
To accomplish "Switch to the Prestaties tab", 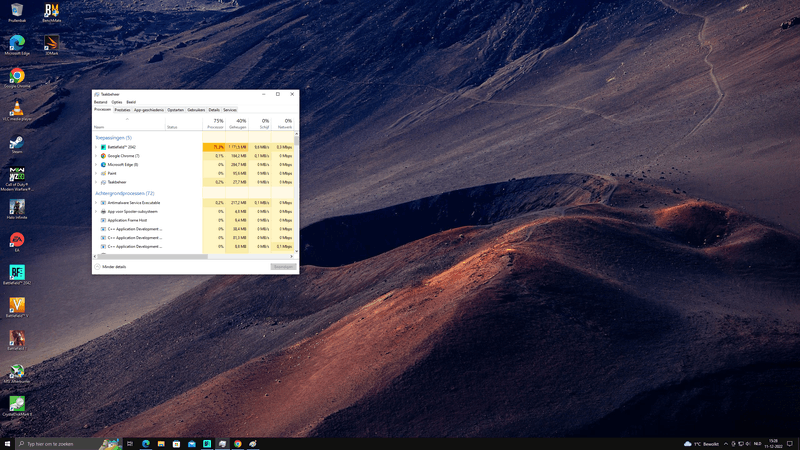I will coord(122,110).
